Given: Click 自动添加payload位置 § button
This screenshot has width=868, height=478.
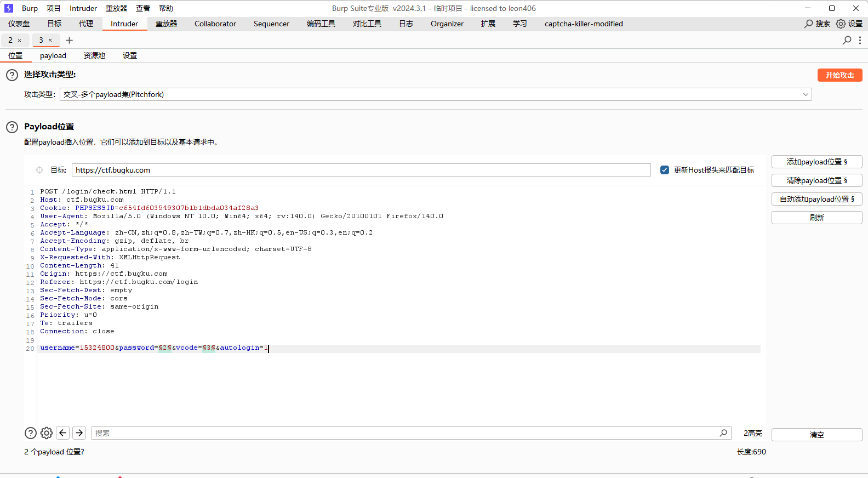Looking at the screenshot, I should point(817,199).
